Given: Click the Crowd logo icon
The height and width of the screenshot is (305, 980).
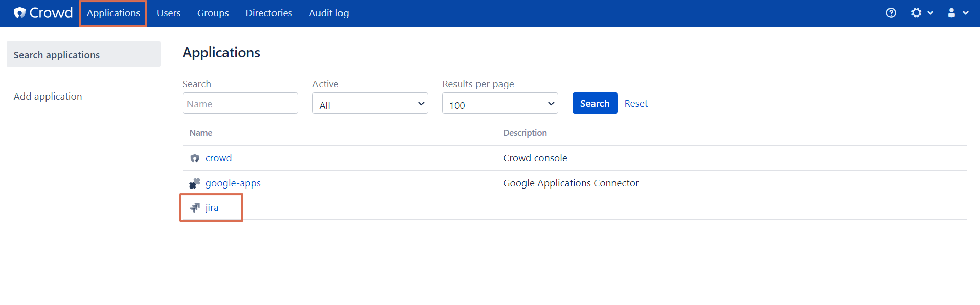Looking at the screenshot, I should click(x=20, y=13).
